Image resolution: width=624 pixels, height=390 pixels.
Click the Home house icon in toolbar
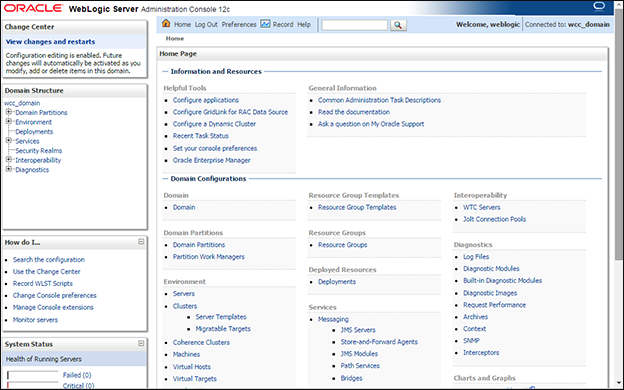coord(166,23)
